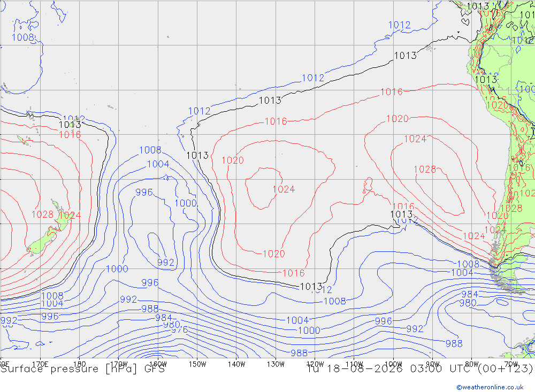Click the blue 976 isobar label
This screenshot has width=535, height=392.
[179, 329]
